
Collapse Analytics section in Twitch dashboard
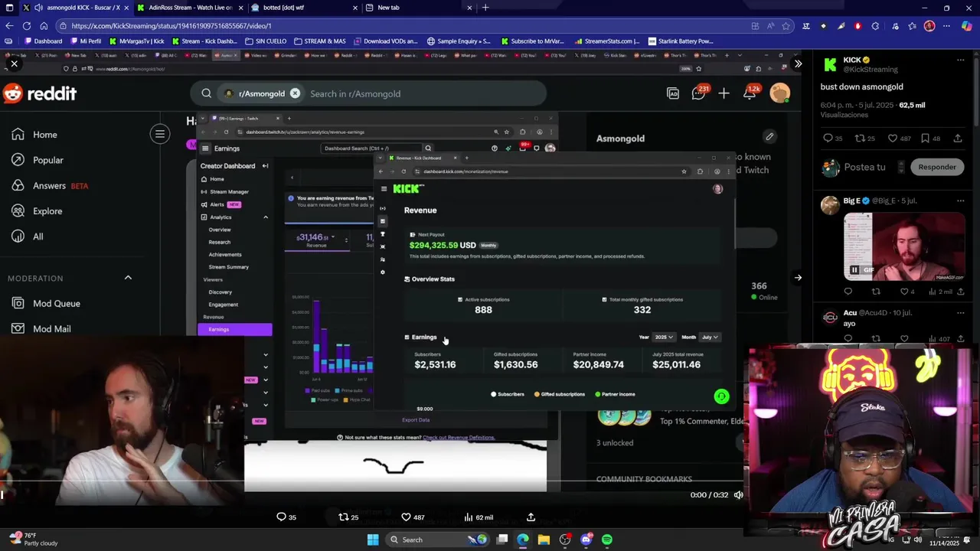[x=266, y=217]
